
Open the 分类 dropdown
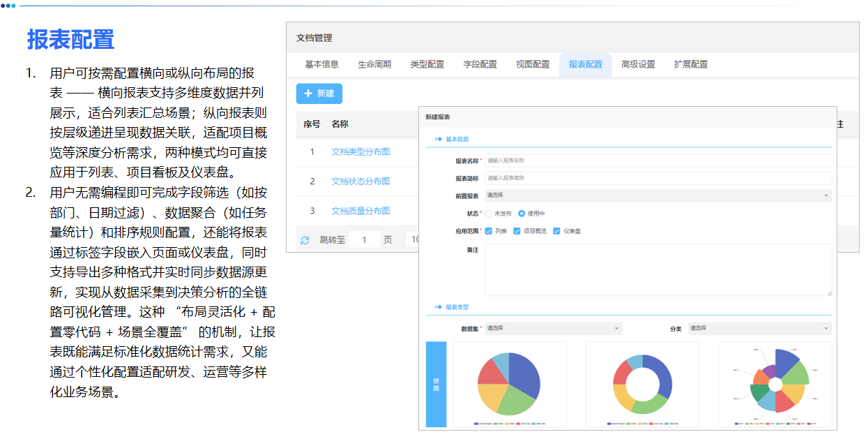(759, 327)
